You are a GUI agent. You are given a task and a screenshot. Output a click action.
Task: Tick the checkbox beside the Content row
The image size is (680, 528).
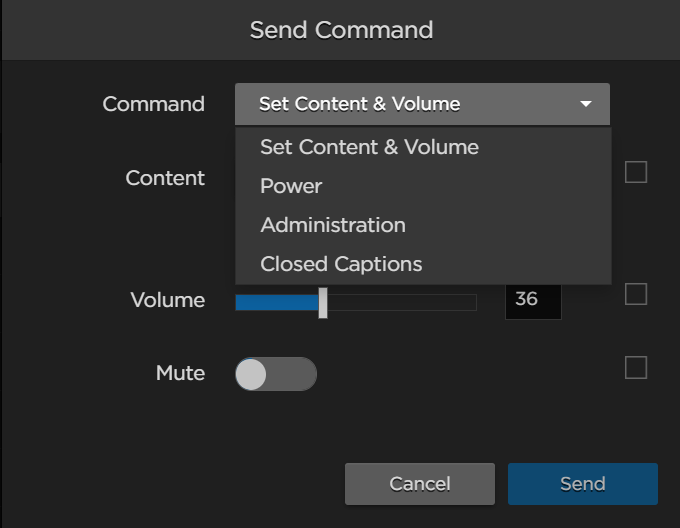click(636, 173)
